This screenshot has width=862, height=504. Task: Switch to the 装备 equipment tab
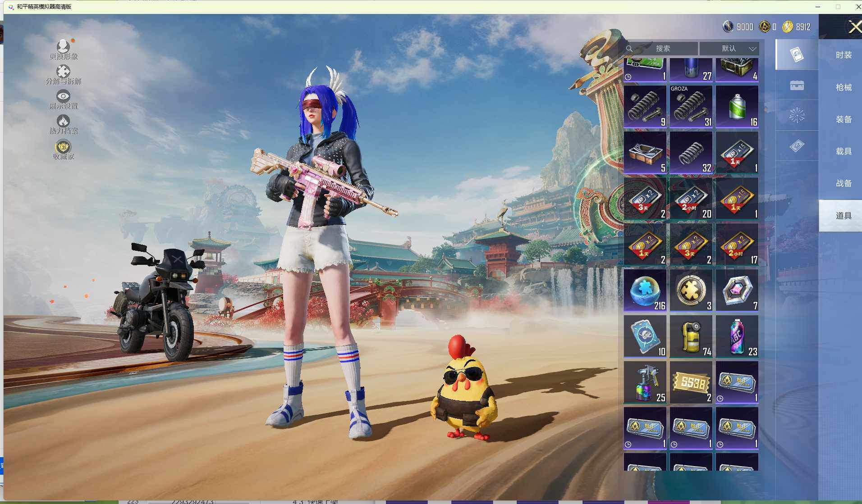pos(843,119)
